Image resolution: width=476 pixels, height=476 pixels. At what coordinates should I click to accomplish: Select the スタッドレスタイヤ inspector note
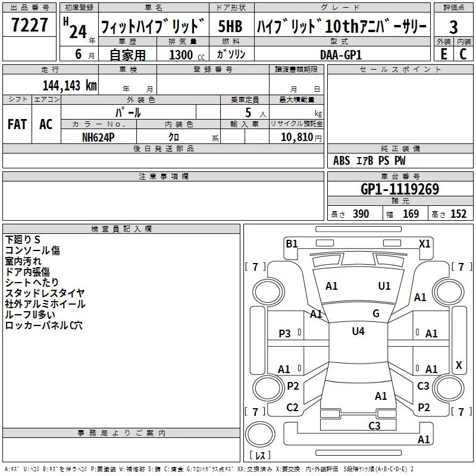pos(45,293)
